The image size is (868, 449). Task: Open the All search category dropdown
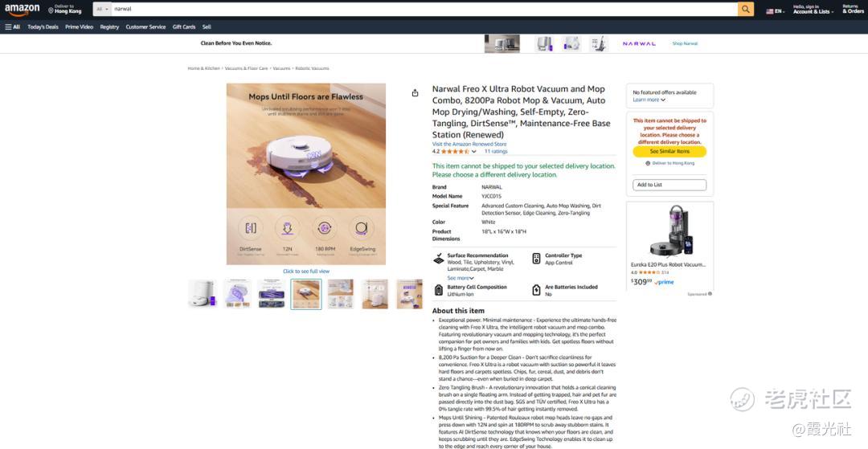(101, 10)
